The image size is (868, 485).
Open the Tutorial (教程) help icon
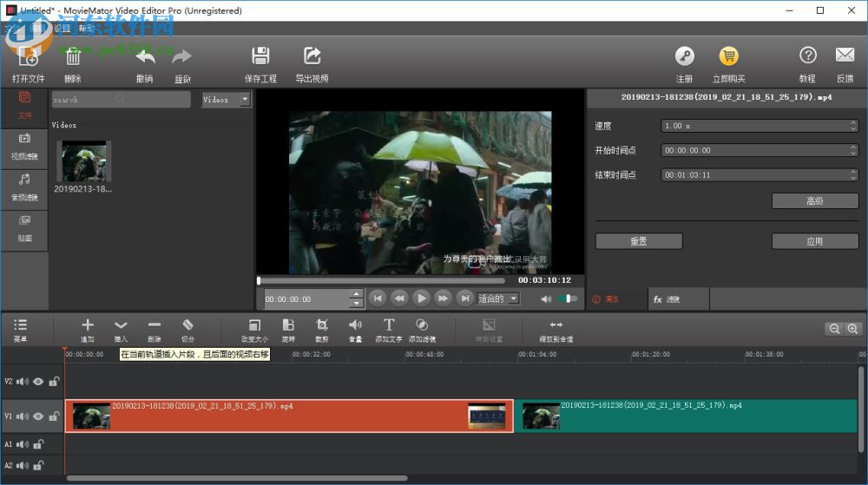click(x=807, y=56)
